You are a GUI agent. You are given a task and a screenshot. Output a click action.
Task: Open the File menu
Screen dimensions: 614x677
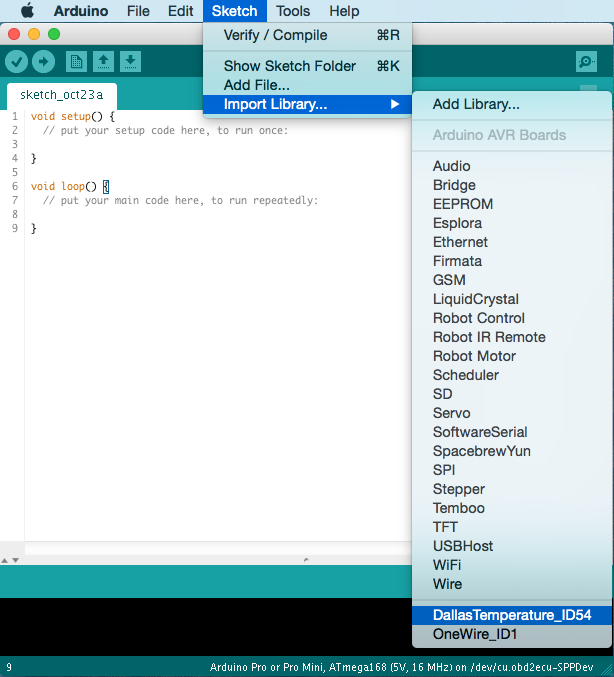click(138, 11)
